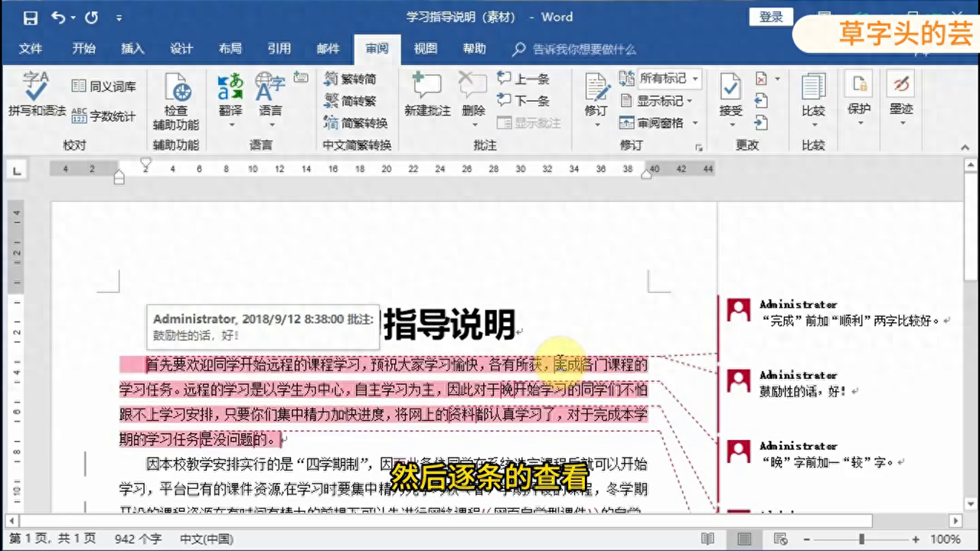Click the input method keyboard icon in 语言 group
This screenshot has height=551, width=980.
coord(301,77)
